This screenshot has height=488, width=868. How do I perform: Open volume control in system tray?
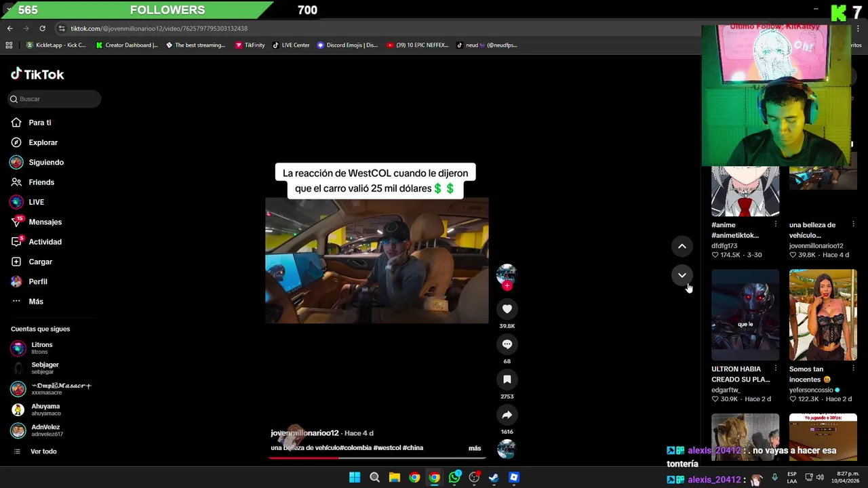[x=820, y=478]
